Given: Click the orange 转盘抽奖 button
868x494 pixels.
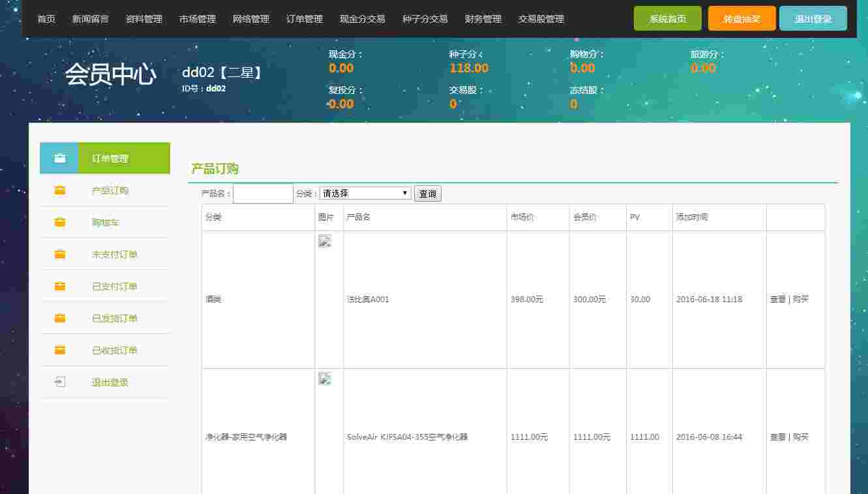Looking at the screenshot, I should pyautogui.click(x=741, y=19).
